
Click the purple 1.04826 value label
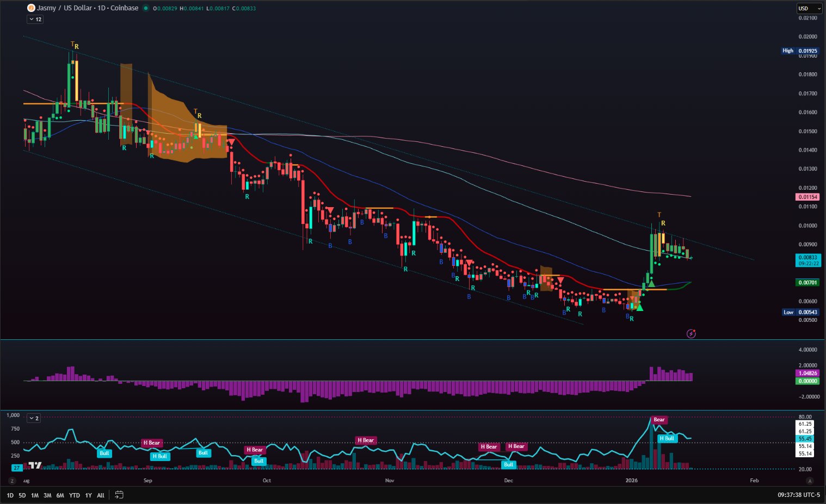[x=807, y=374]
